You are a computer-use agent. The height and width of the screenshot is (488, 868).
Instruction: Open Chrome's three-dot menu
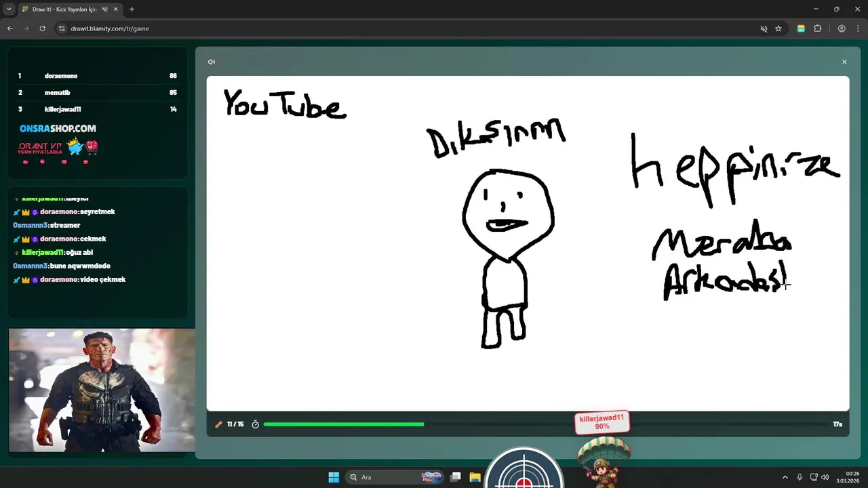point(858,28)
